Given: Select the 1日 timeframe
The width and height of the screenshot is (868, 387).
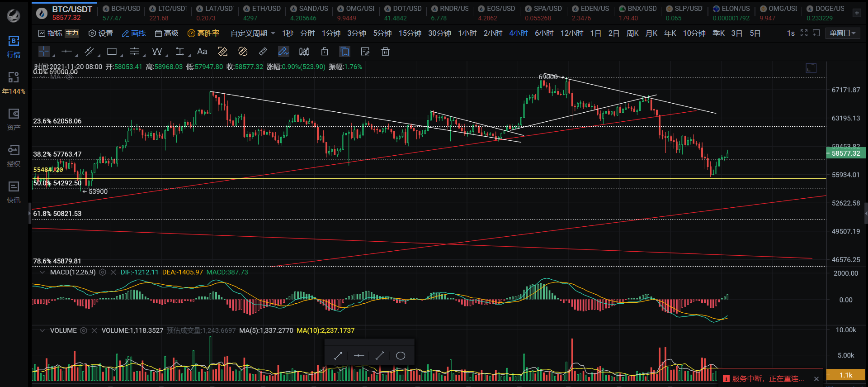Looking at the screenshot, I should pos(595,33).
